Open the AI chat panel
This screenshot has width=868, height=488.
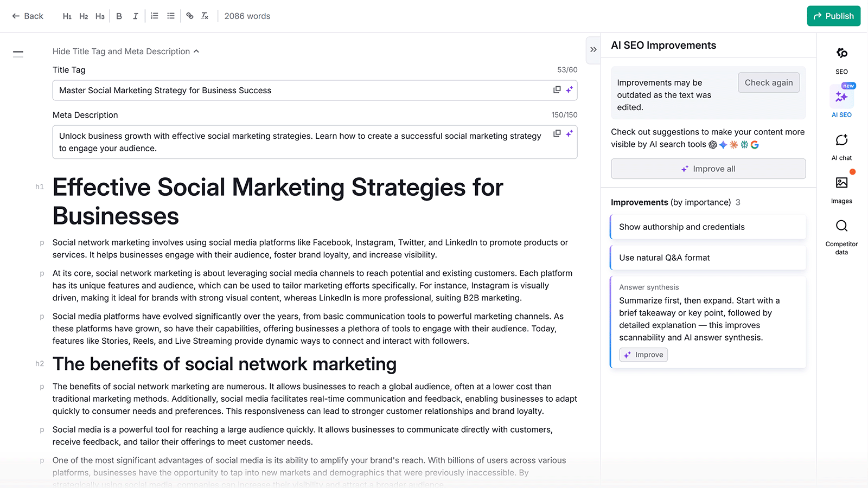(841, 144)
